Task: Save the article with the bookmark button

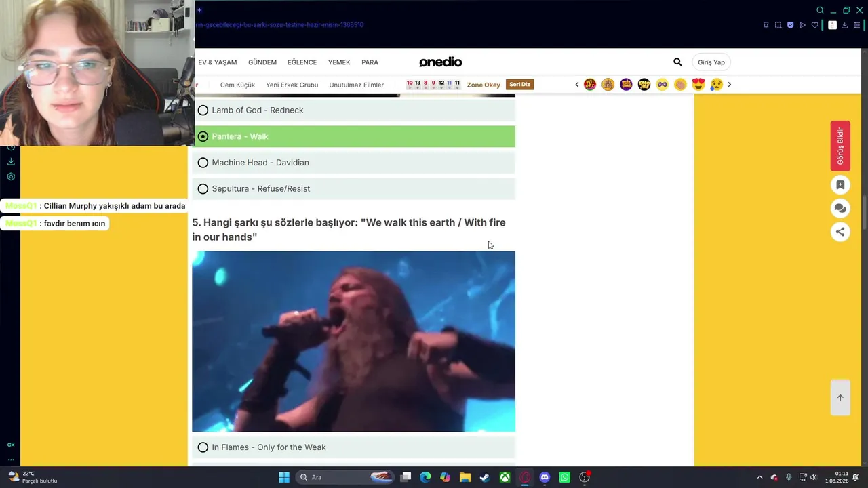Action: (840, 185)
